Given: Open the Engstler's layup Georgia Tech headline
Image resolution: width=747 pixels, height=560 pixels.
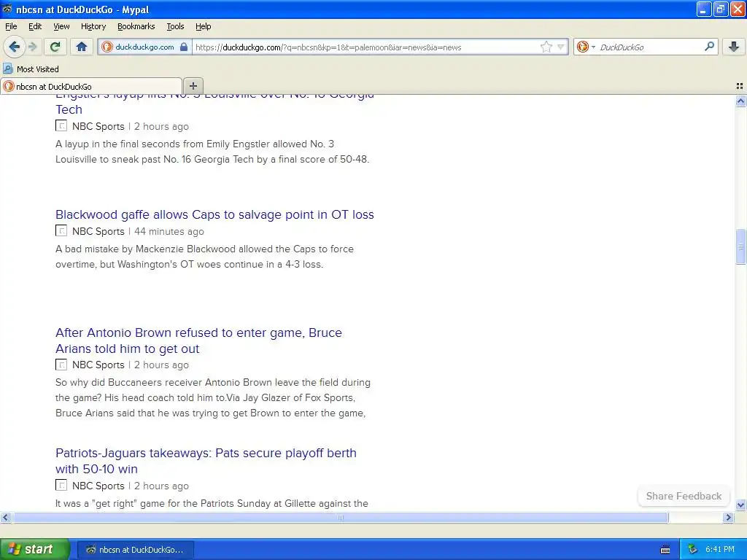Looking at the screenshot, I should (x=214, y=104).
